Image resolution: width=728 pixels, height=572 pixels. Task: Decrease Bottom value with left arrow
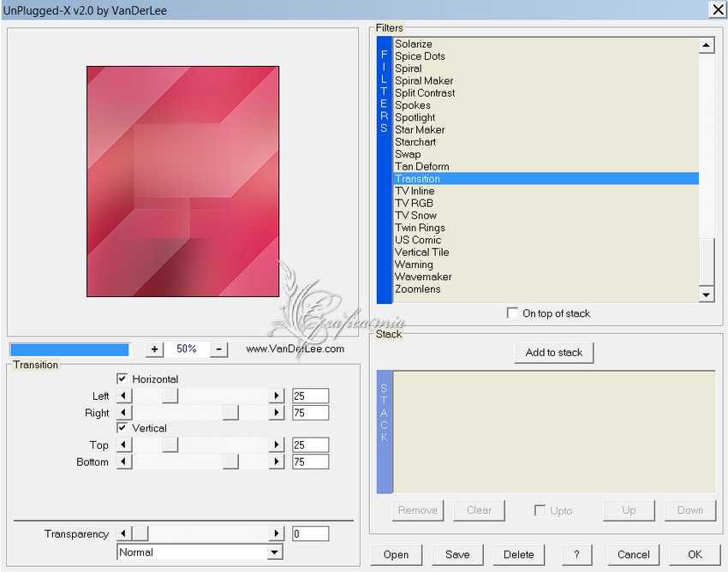pyautogui.click(x=124, y=462)
